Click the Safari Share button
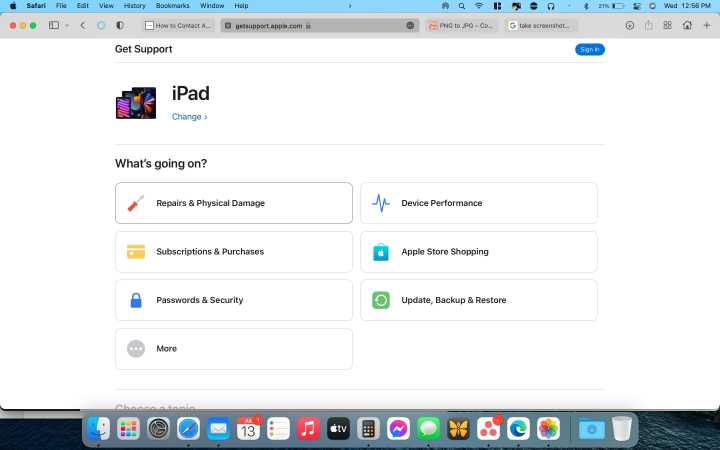This screenshot has width=720, height=450. 648,25
